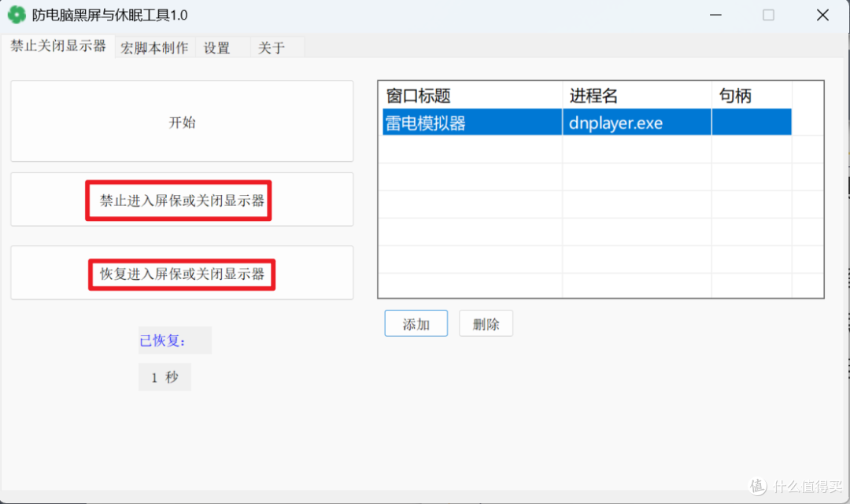Viewport: 850px width, 504px height.
Task: Click the 开始 button
Action: pyautogui.click(x=182, y=121)
